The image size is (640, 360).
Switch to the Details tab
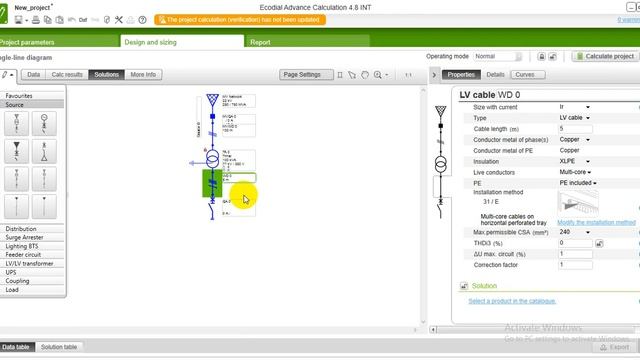pos(495,75)
